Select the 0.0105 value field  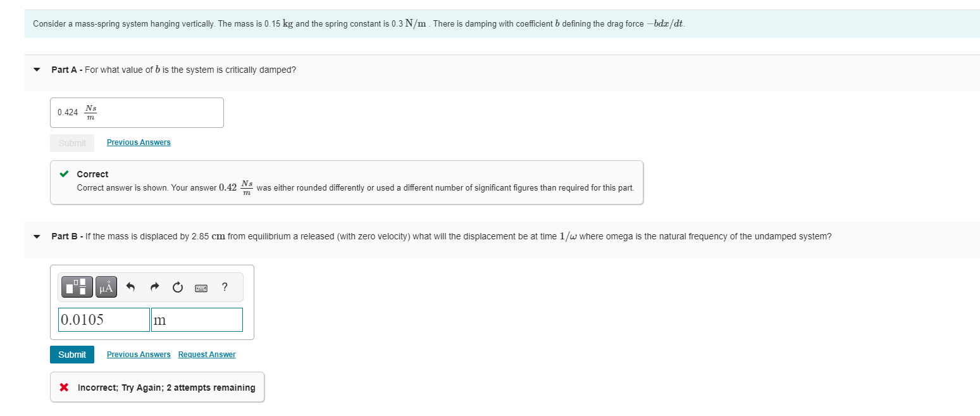coord(103,319)
